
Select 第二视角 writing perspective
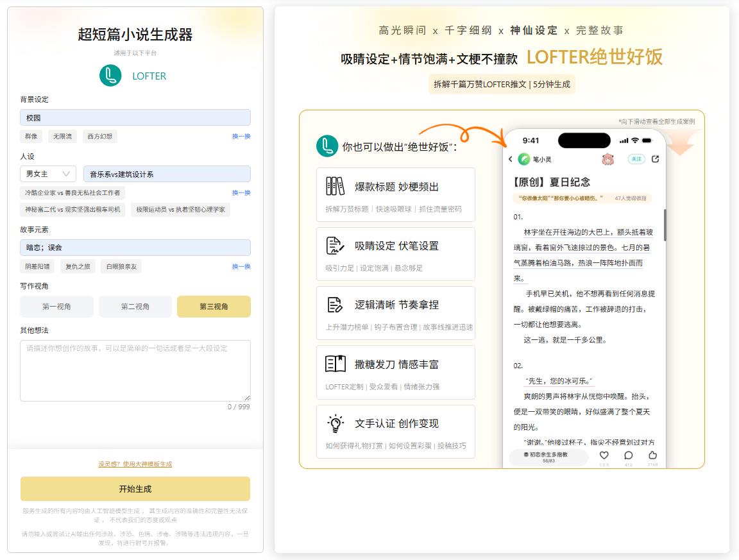pyautogui.click(x=135, y=307)
